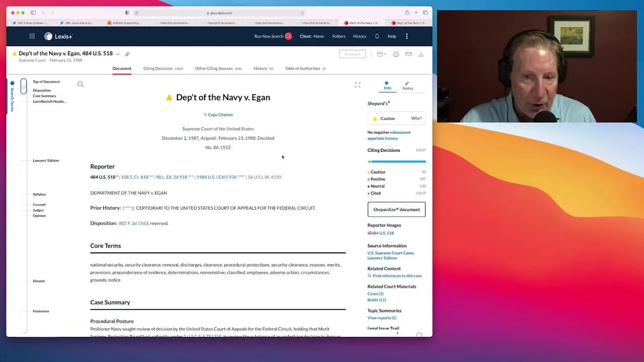Click the Safari forward arrow

[x=52, y=13]
